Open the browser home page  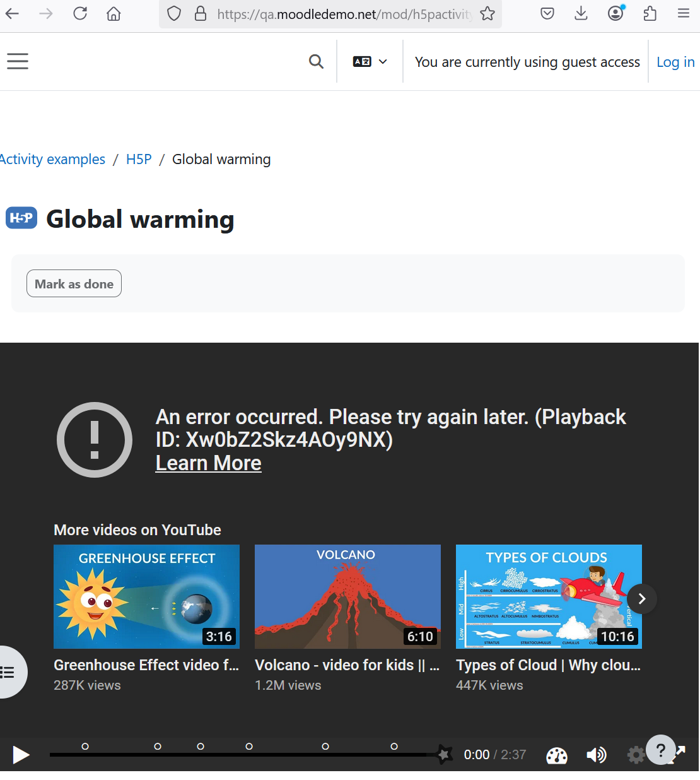114,13
